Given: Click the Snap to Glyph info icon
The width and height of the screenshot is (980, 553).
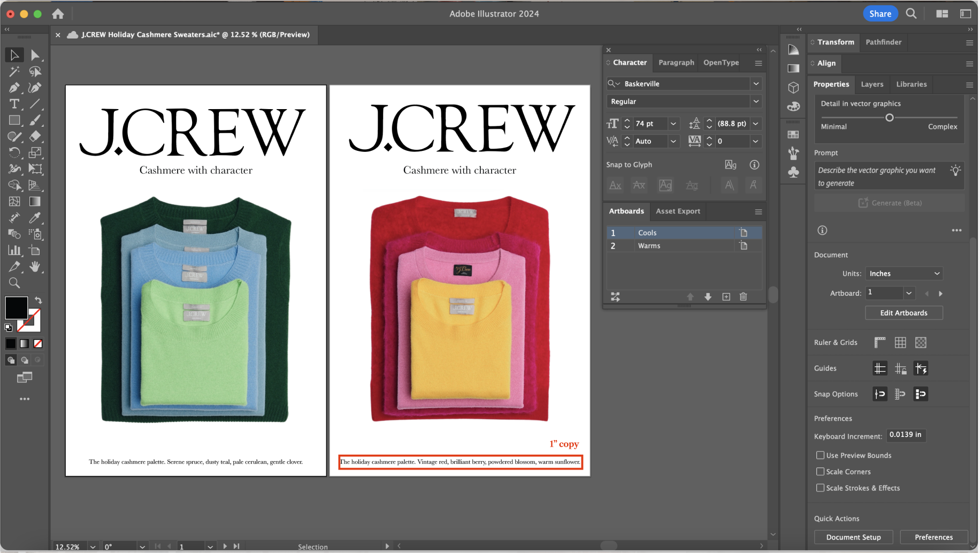Looking at the screenshot, I should pos(754,165).
